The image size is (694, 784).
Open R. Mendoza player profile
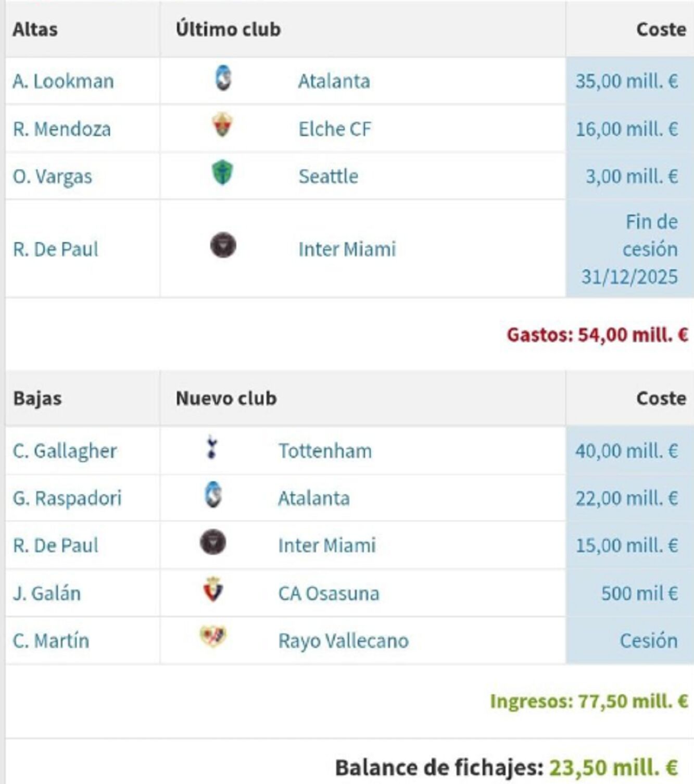point(62,129)
